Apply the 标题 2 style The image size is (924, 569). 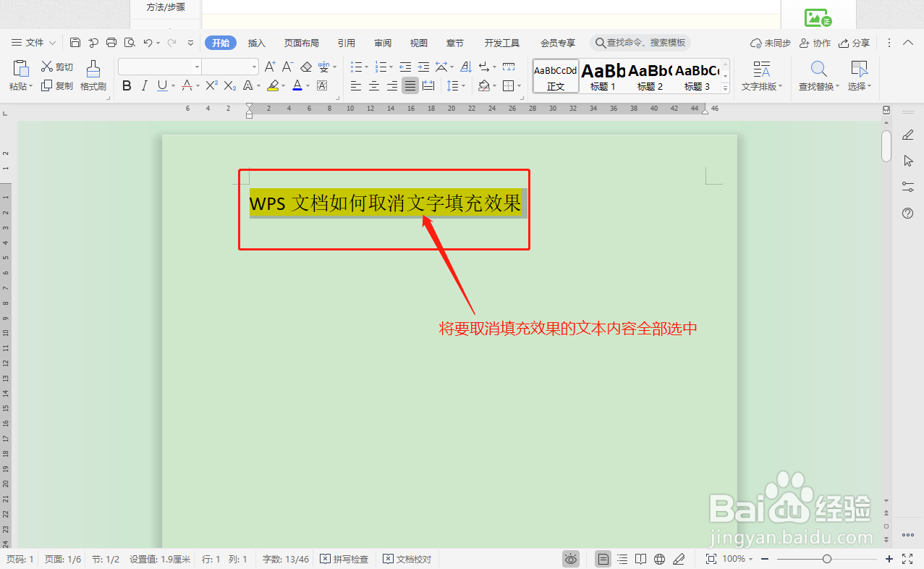[x=650, y=76]
